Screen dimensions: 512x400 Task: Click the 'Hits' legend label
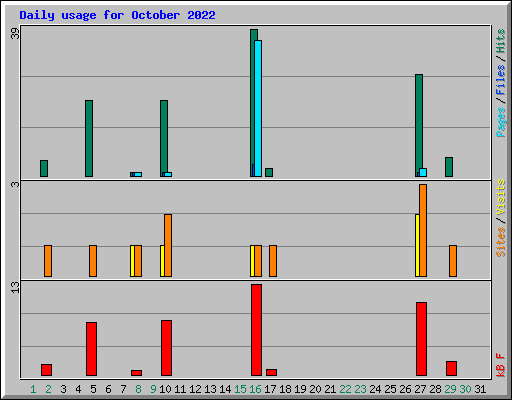click(500, 41)
